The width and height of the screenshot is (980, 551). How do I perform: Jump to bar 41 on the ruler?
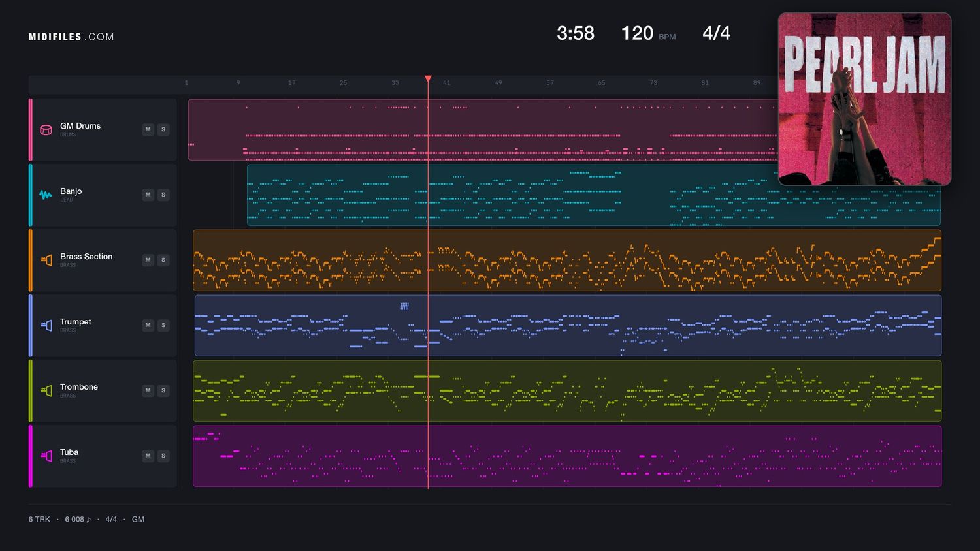tap(447, 83)
